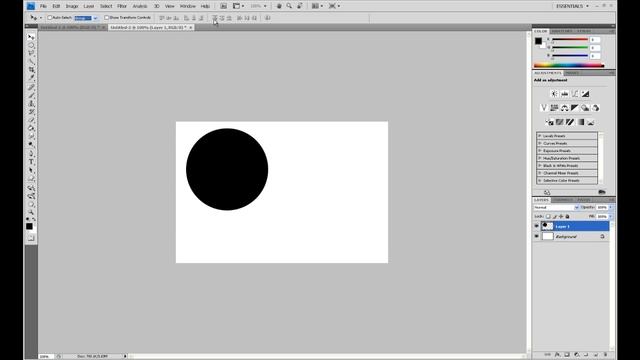Viewport: 640px width, 360px height.
Task: Add a Color Balance adjustment
Action: pos(564,108)
